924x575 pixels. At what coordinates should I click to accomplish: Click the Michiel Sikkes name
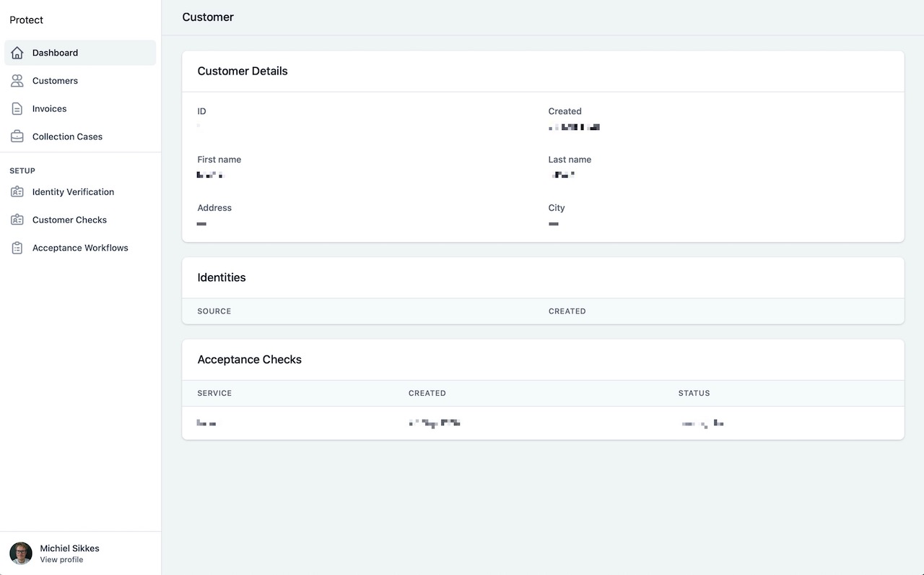point(69,548)
